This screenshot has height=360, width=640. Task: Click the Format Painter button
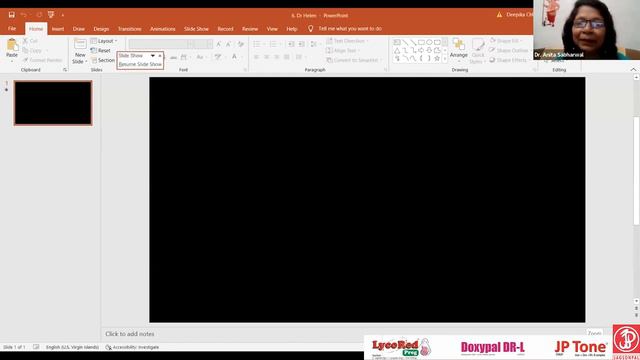tap(42, 60)
